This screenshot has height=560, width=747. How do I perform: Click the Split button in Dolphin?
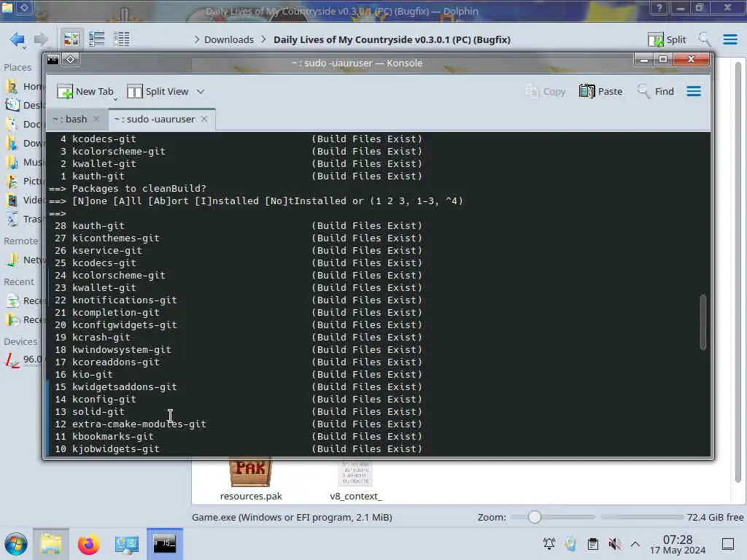(667, 39)
